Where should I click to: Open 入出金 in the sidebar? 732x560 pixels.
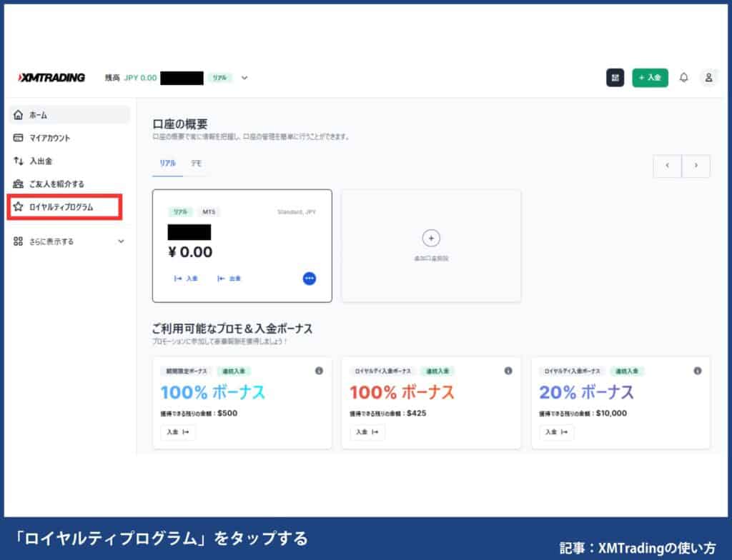[x=69, y=161]
